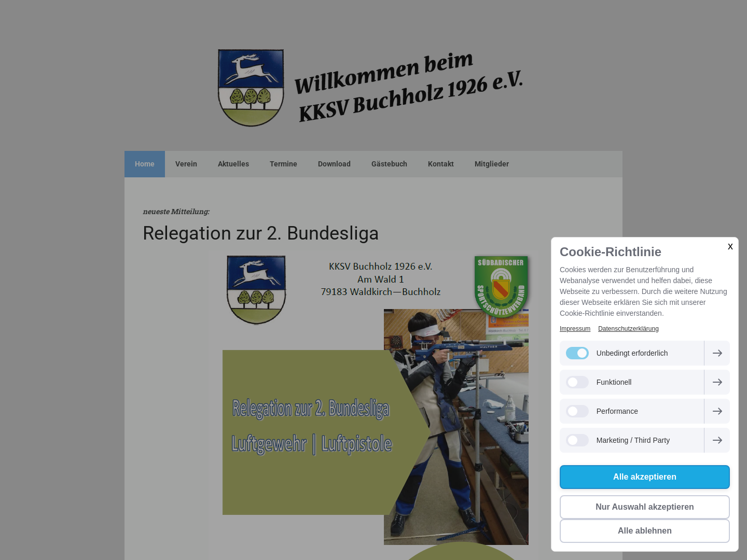Click the KKSV crest logo in header

(x=251, y=88)
